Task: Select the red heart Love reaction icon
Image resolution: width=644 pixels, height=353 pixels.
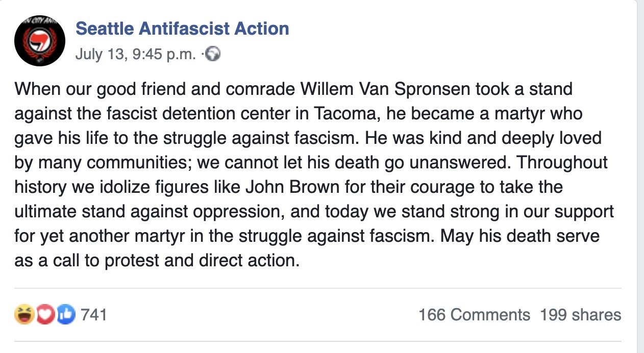Action: (45, 314)
